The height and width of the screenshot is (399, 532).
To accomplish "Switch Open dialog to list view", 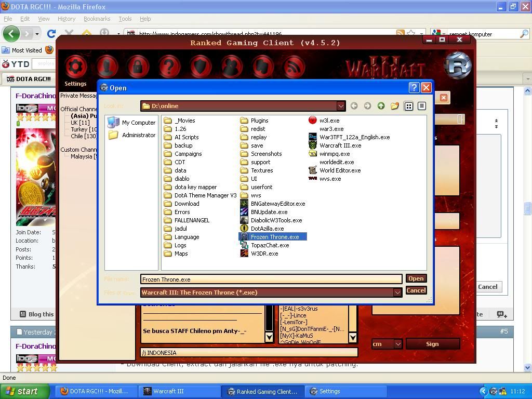I will coord(422,106).
